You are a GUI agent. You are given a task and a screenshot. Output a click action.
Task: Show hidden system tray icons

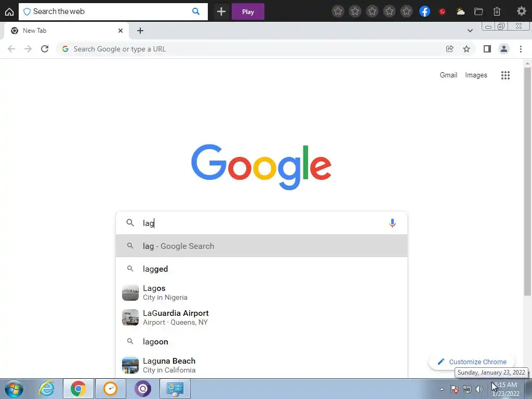tap(442, 389)
